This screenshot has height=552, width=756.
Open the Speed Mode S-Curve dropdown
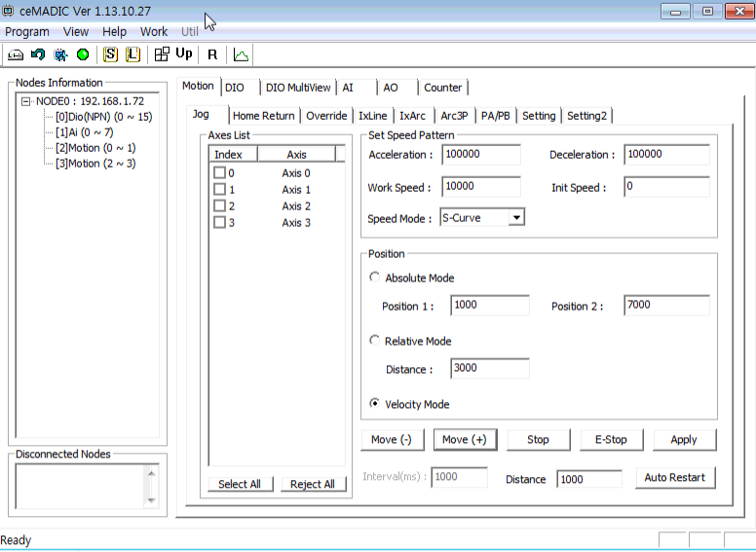[516, 218]
